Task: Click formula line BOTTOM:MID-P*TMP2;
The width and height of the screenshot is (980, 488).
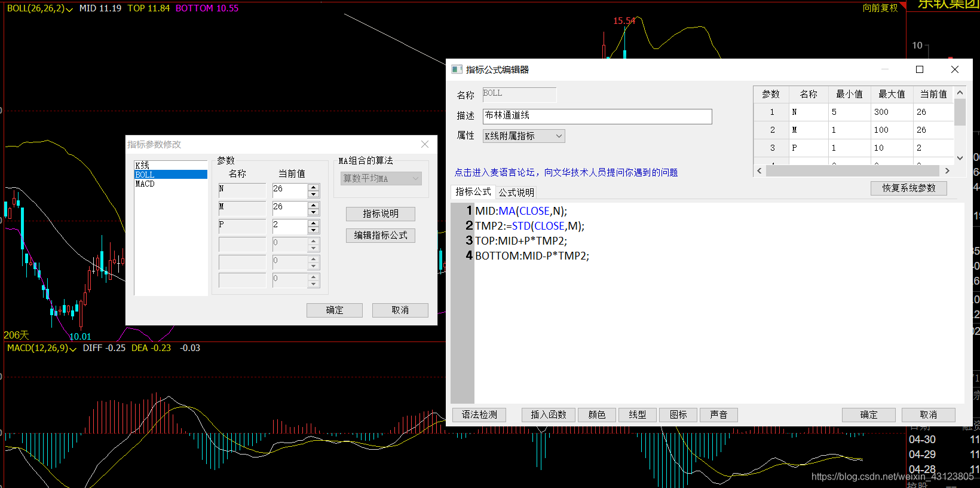Action: click(532, 256)
